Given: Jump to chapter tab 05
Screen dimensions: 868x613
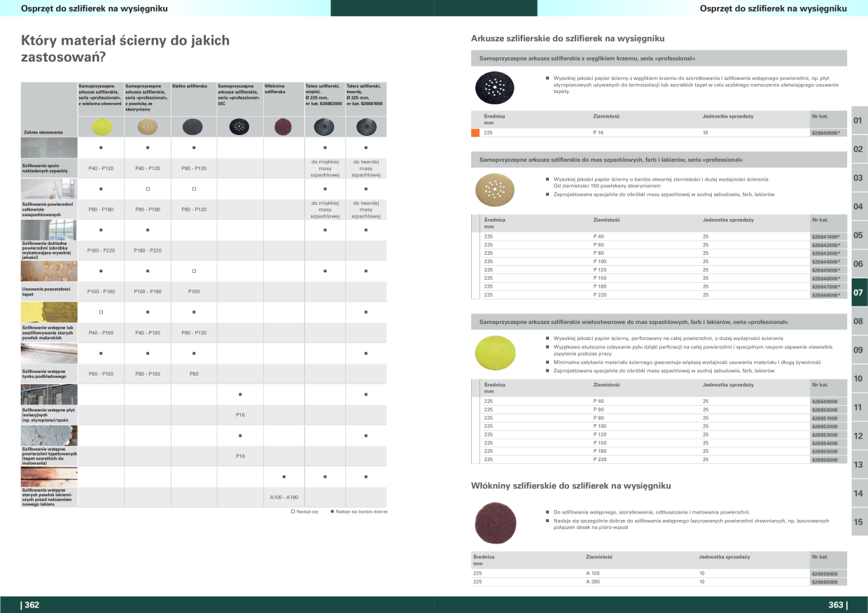Looking at the screenshot, I should coord(859,235).
